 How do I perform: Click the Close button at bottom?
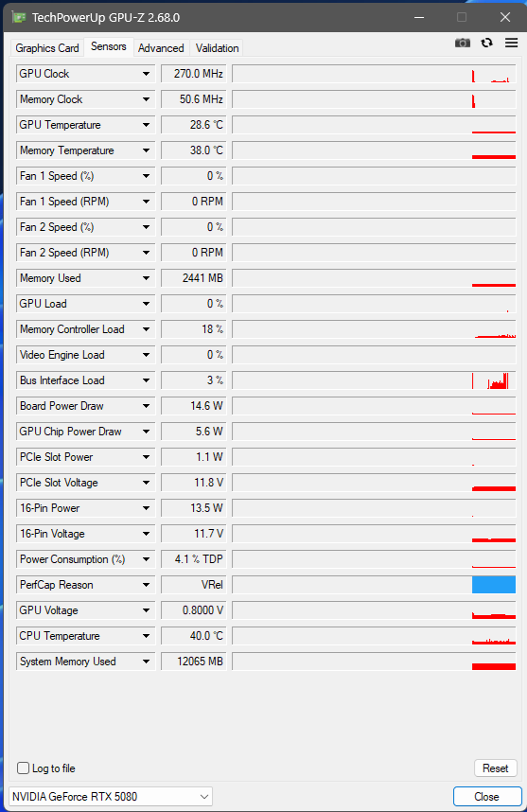(487, 797)
